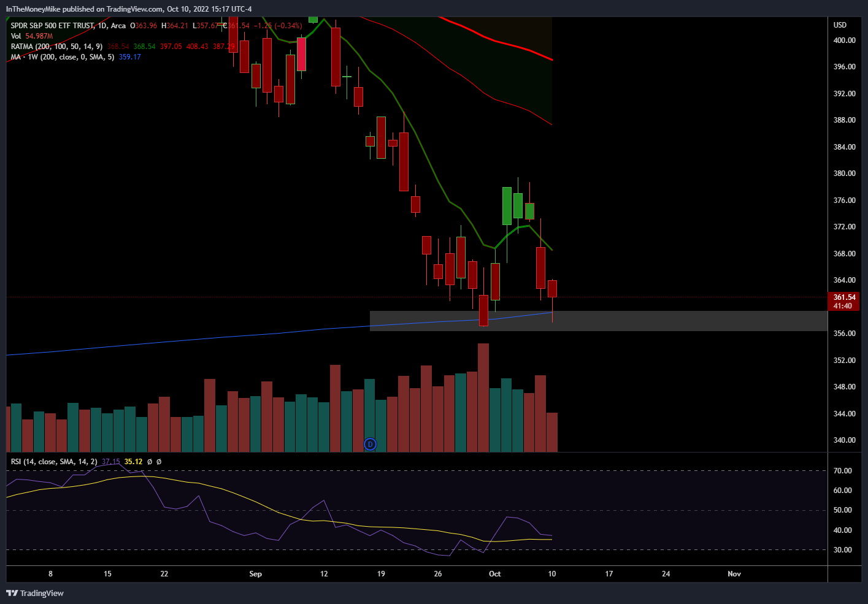The width and height of the screenshot is (868, 604).
Task: Click the 348.00 price axis label
Action: tap(845, 387)
